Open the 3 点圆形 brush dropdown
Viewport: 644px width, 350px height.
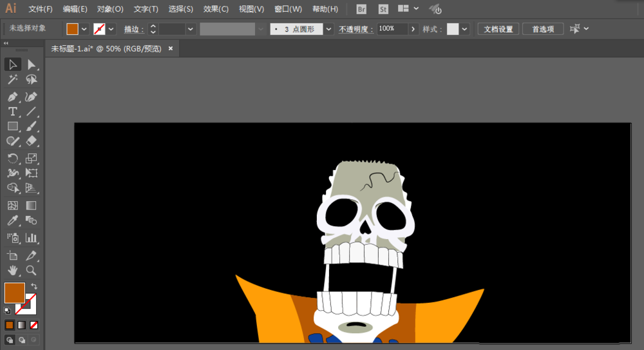point(328,29)
